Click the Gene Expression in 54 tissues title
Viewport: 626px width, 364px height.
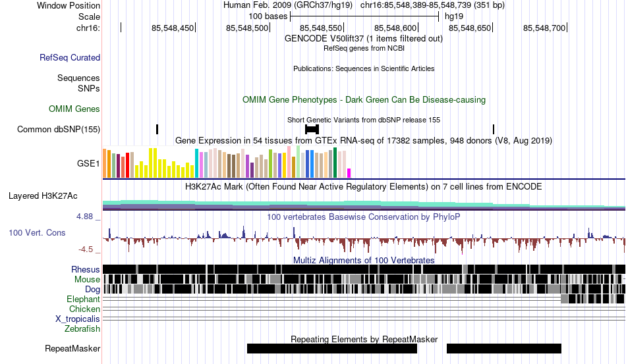click(x=364, y=140)
